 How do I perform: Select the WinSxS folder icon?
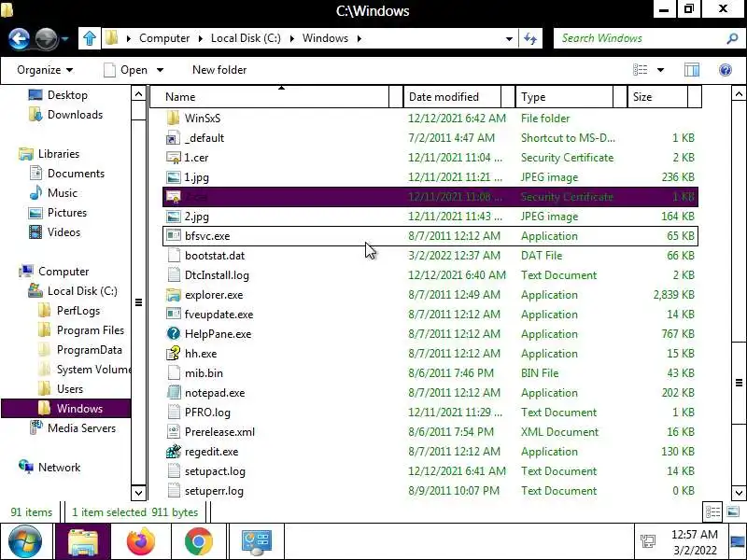[174, 119]
